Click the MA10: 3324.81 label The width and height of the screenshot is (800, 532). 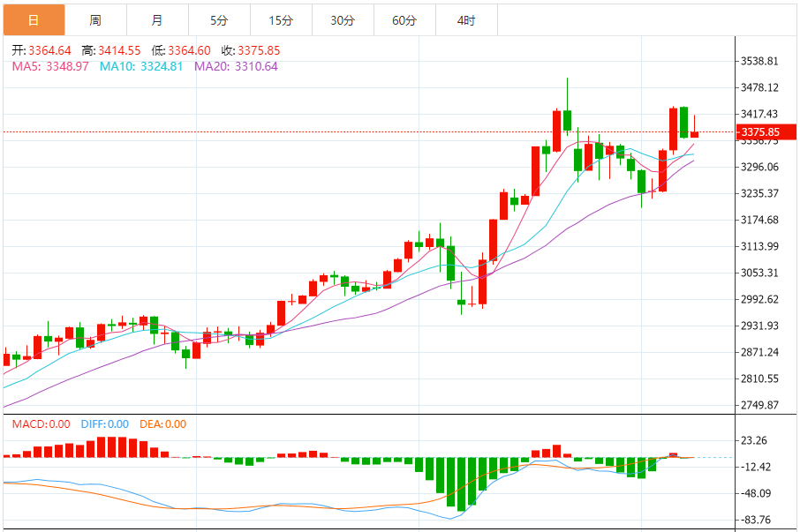click(x=140, y=66)
